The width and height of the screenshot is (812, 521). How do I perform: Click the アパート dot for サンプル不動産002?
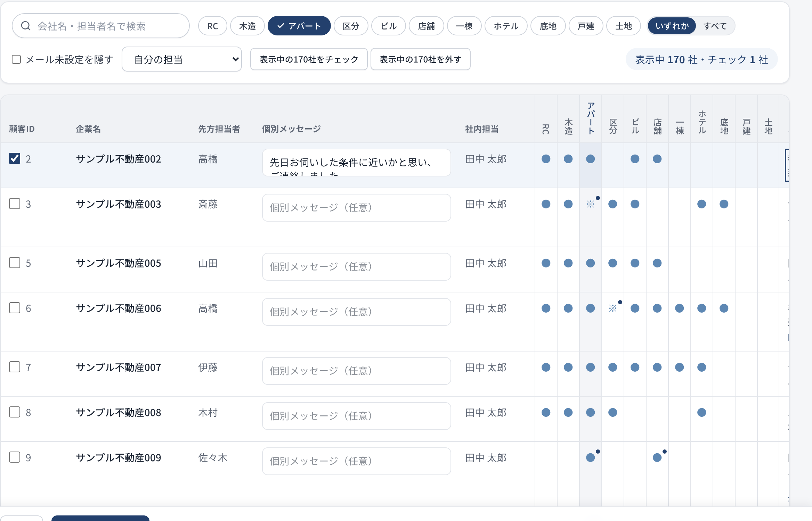click(x=591, y=159)
